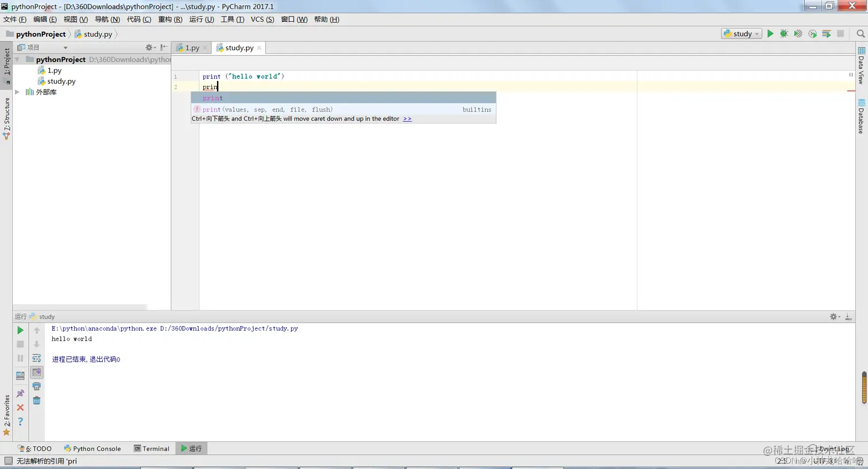Click the gray stop icon in the top toolbar
868x469 pixels.
click(x=840, y=34)
